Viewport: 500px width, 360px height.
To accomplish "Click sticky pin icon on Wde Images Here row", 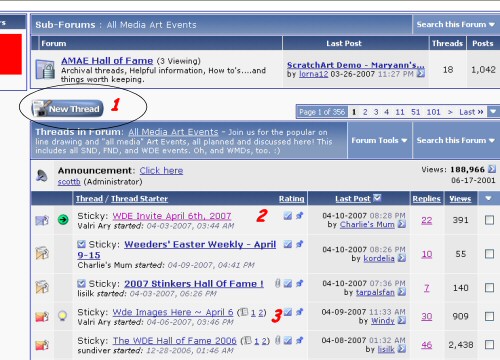I will click(x=299, y=312).
